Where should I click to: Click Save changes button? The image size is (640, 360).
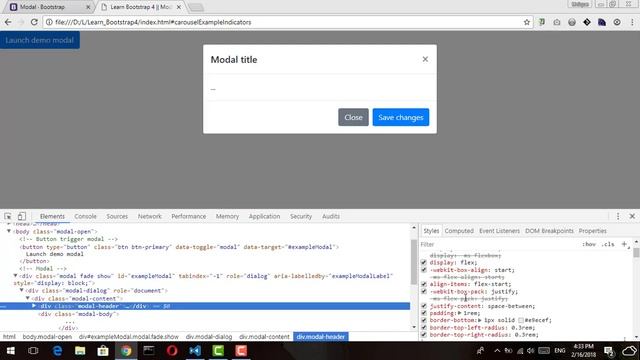[x=400, y=117]
